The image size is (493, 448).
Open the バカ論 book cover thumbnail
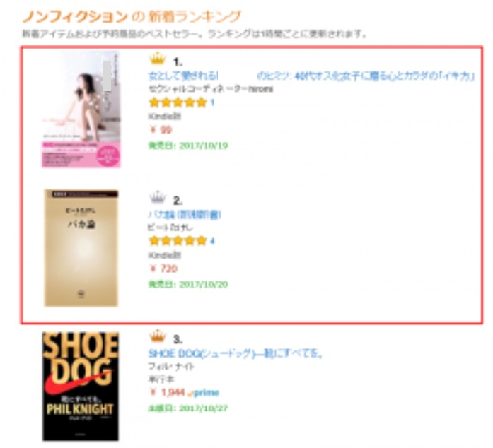coord(81,248)
